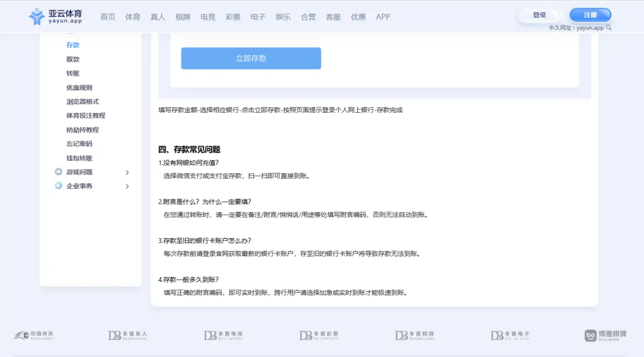Screen dimensions: 644x357
Task: Click question 2.附言是什么？为什么一定要填？
Action: click(x=205, y=202)
